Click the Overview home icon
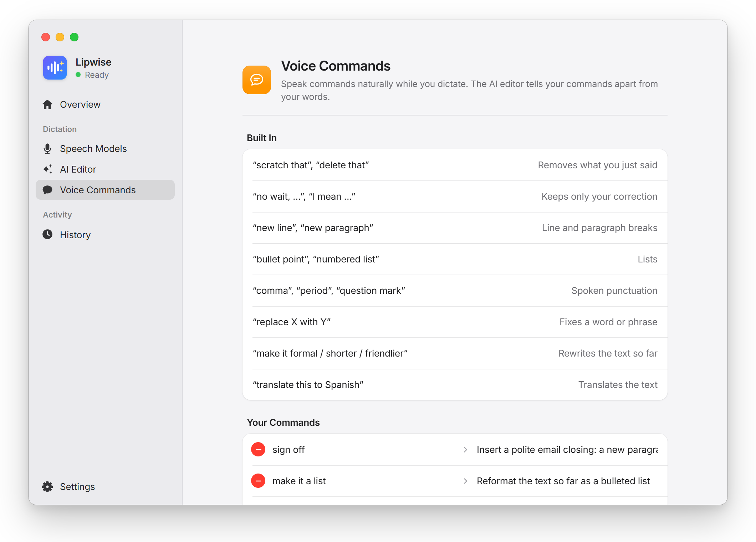Screen dimensions: 756x542 pos(47,104)
